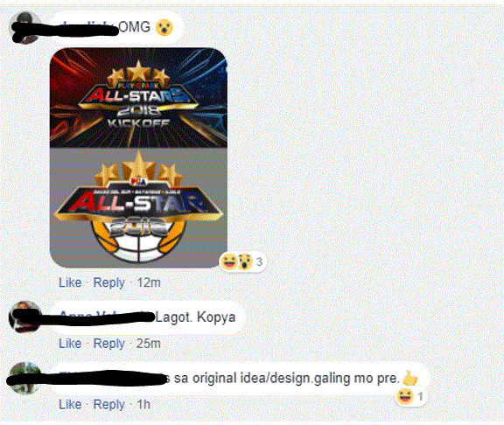Open the 'Lagot. Kopya' commenter's avatar
This screenshot has height=425, width=504.
click(24, 317)
